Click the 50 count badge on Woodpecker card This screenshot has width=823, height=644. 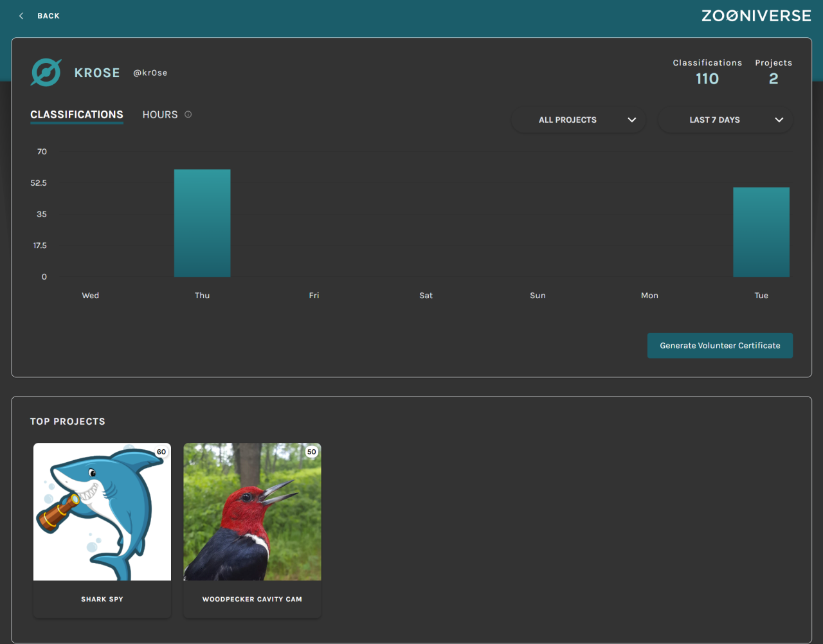[x=312, y=452]
